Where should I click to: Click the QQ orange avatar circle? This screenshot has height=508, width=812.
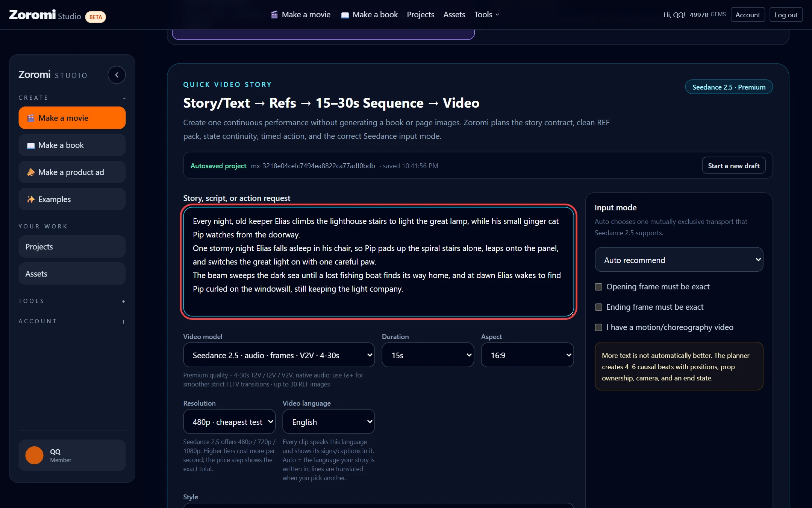(x=34, y=455)
